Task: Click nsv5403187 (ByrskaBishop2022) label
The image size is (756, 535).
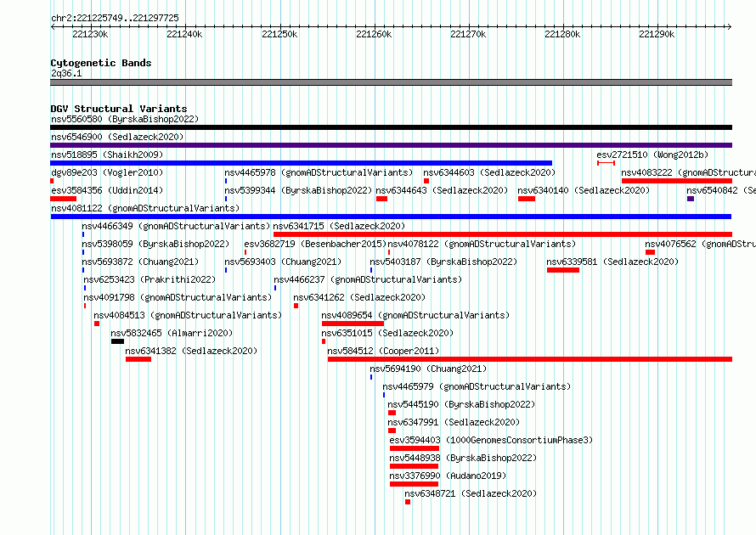Action: point(443,262)
